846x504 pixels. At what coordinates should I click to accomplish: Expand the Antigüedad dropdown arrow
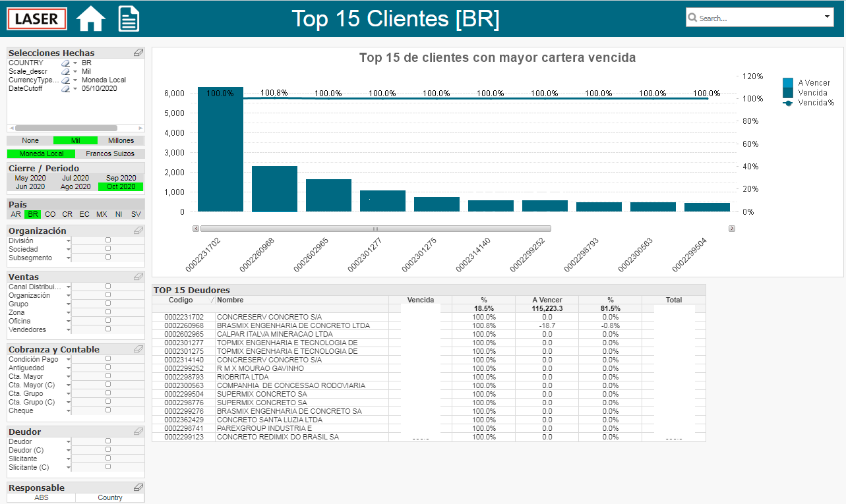(x=69, y=368)
